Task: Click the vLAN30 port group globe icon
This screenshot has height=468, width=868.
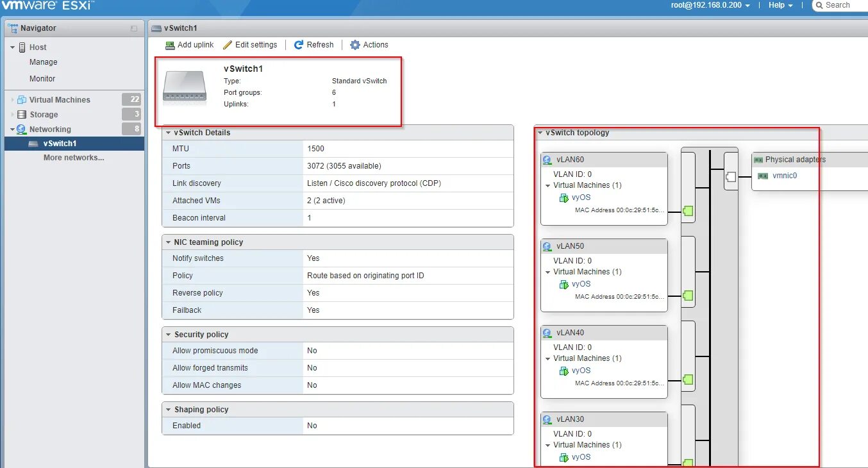Action: pos(547,420)
